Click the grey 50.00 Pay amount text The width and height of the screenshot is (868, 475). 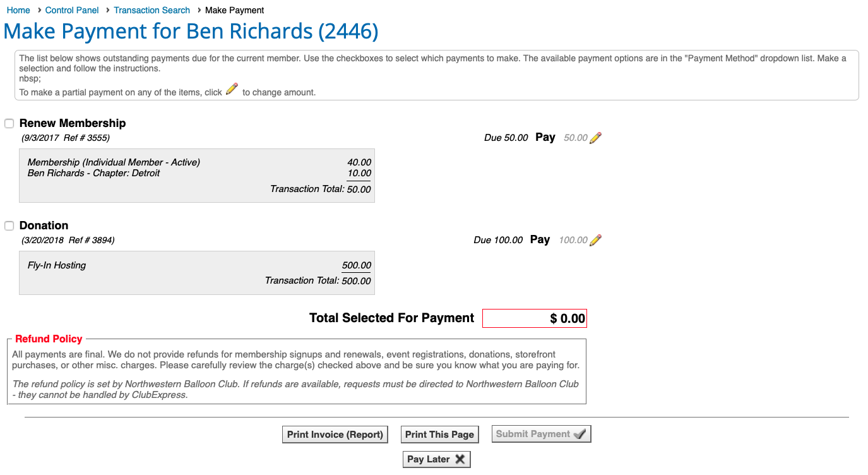pos(576,137)
